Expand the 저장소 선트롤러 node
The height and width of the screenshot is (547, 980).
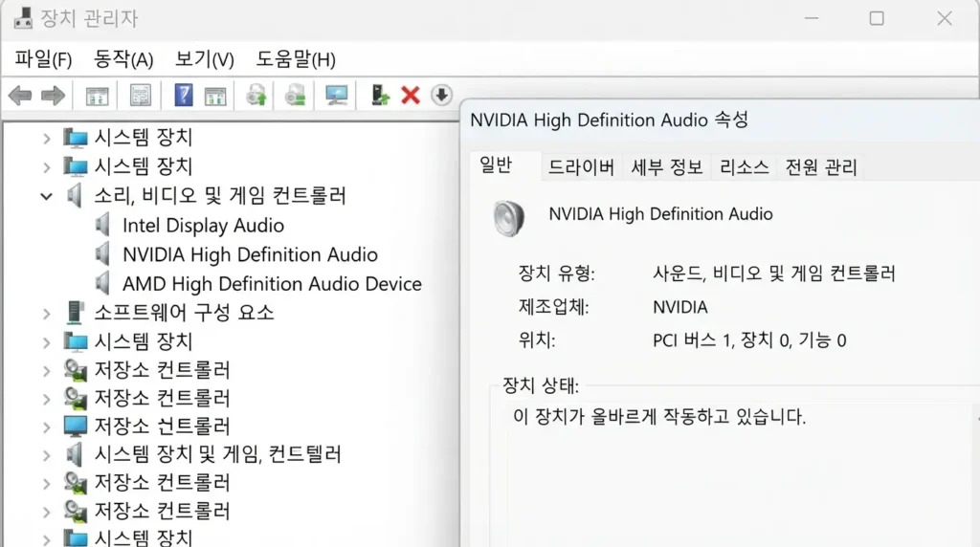[46, 427]
